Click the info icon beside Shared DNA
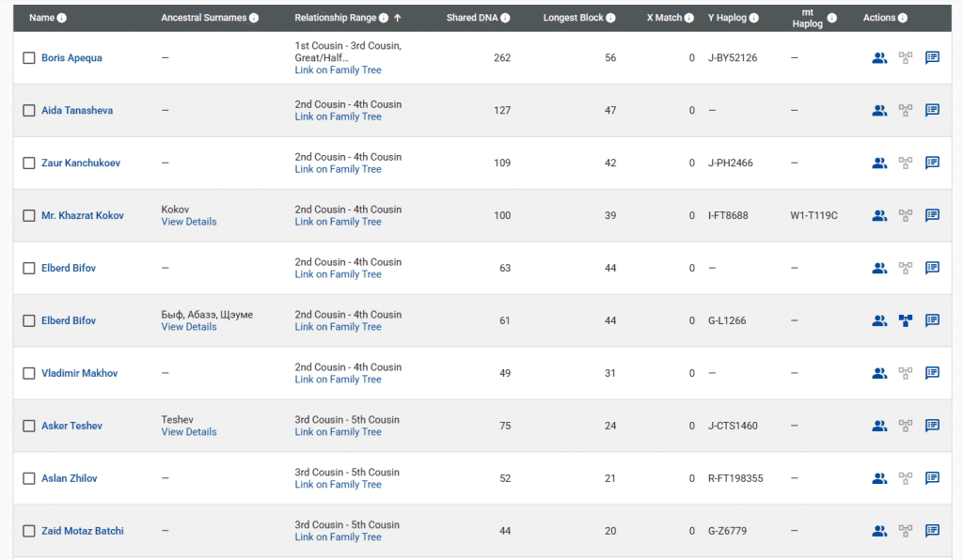 (506, 18)
